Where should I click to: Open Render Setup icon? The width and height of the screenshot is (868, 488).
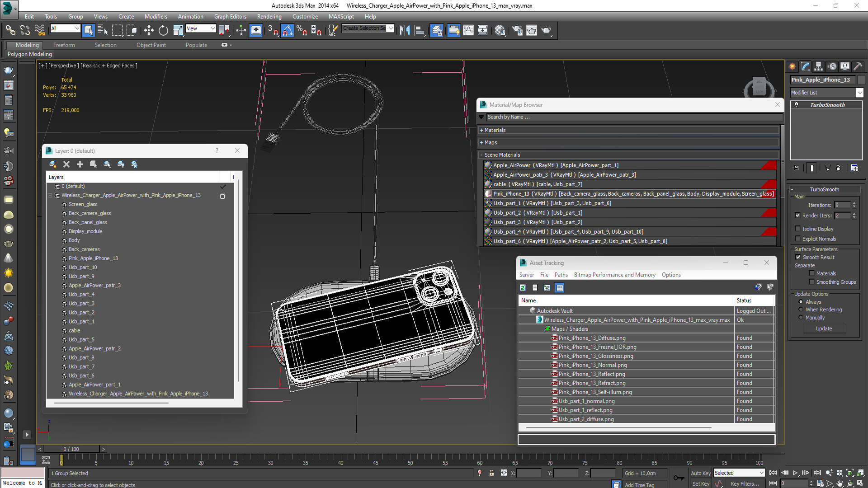(517, 30)
